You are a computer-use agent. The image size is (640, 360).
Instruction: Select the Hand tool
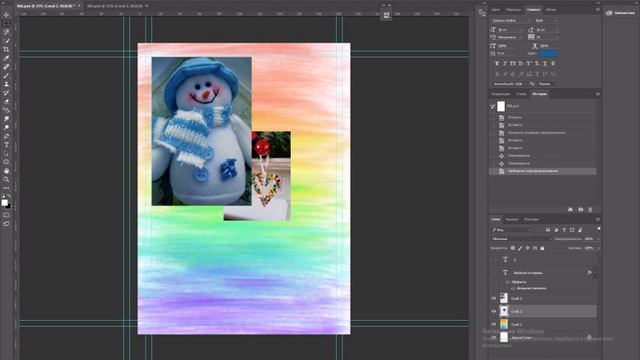6,171
